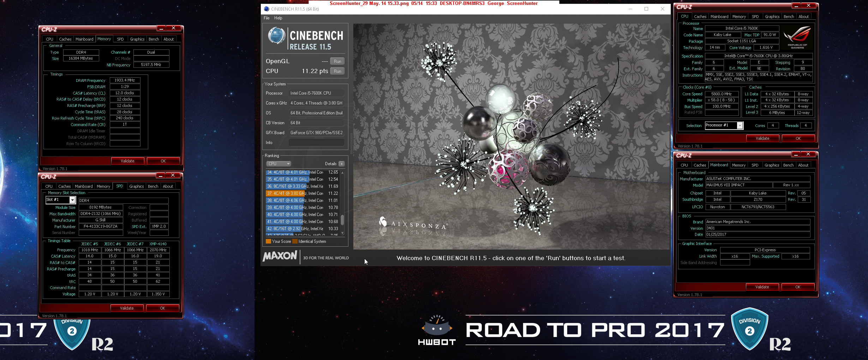Click OK in Memory CPU-Z window
This screenshot has height=360, width=868.
(163, 161)
